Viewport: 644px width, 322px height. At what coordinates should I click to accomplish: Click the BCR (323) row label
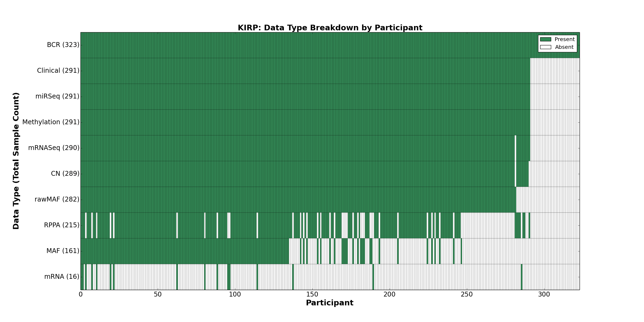pyautogui.click(x=63, y=45)
